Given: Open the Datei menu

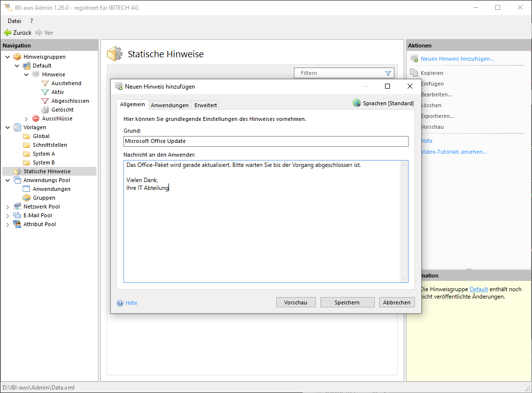Looking at the screenshot, I should click(x=14, y=21).
